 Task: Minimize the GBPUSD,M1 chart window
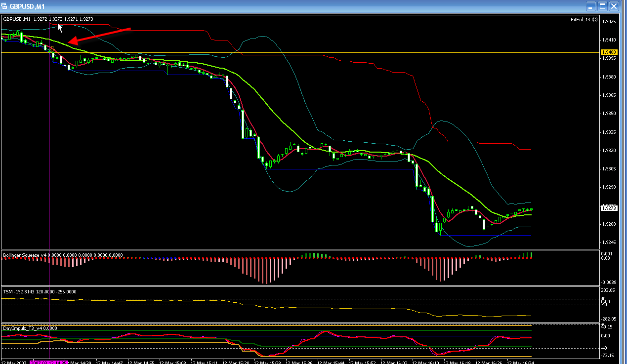click(x=590, y=6)
